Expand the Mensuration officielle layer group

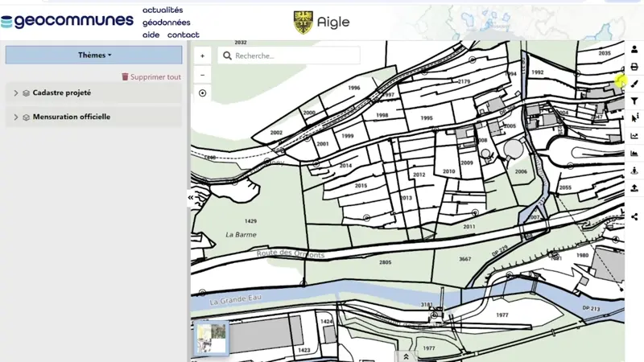[16, 117]
